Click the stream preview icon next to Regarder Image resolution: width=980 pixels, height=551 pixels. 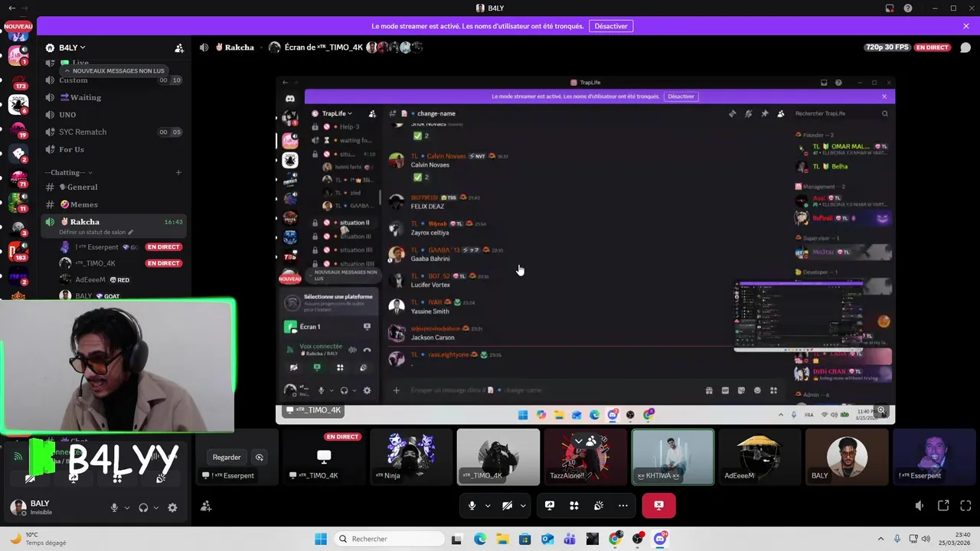pyautogui.click(x=260, y=457)
